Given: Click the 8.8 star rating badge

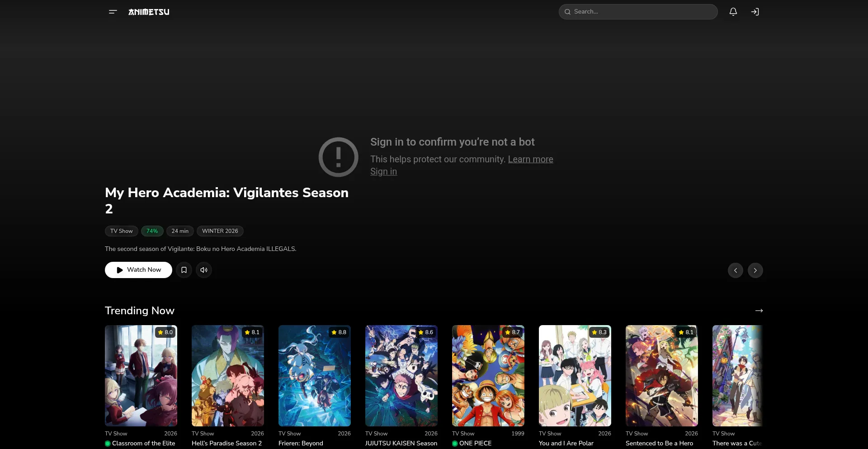Looking at the screenshot, I should tap(339, 332).
